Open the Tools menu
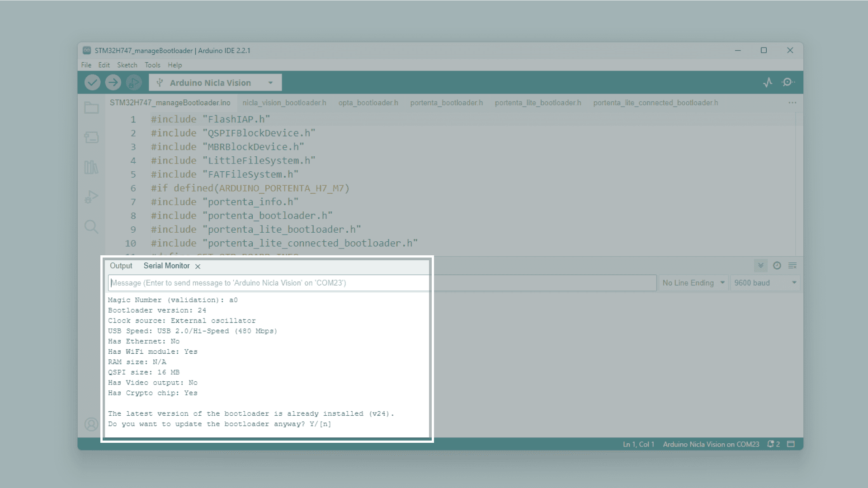 click(152, 65)
